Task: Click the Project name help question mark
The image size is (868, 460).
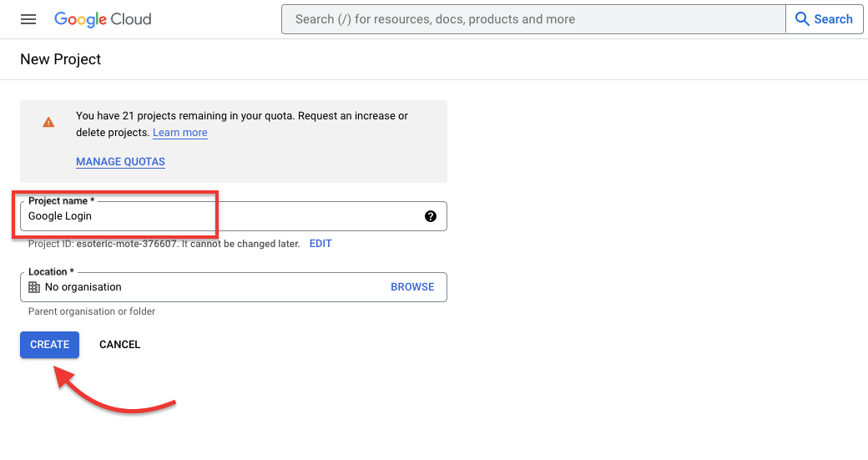Action: point(430,216)
